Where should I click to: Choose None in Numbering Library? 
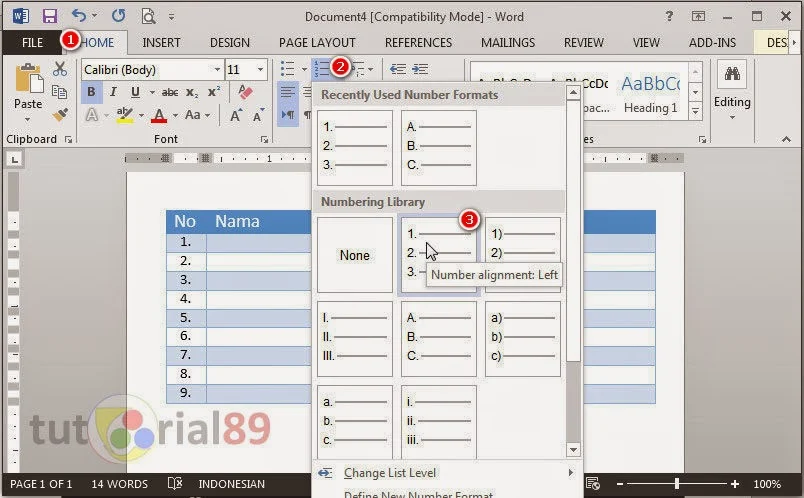[355, 255]
